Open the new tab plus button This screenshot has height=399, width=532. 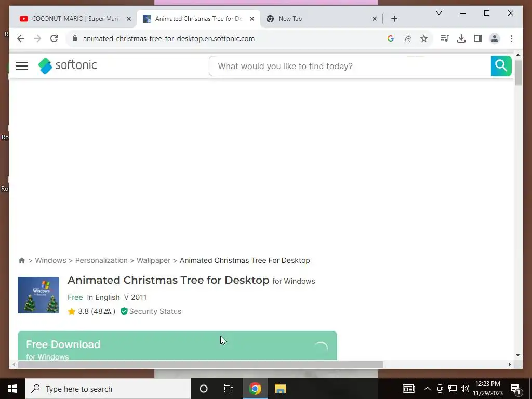394,19
